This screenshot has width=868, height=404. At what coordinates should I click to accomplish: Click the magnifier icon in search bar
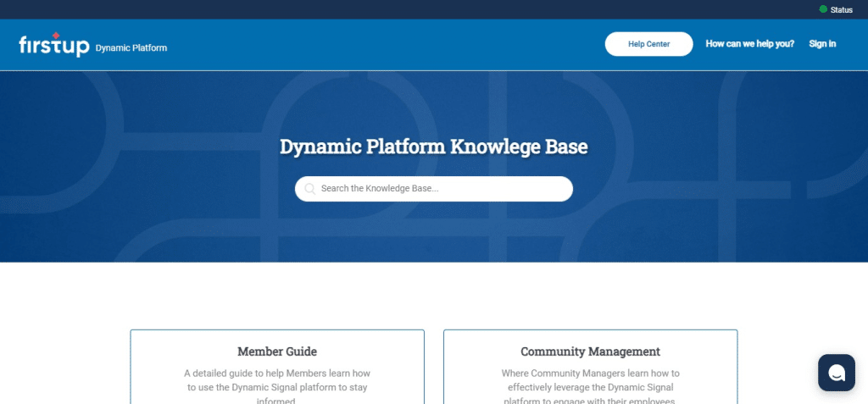click(x=310, y=189)
